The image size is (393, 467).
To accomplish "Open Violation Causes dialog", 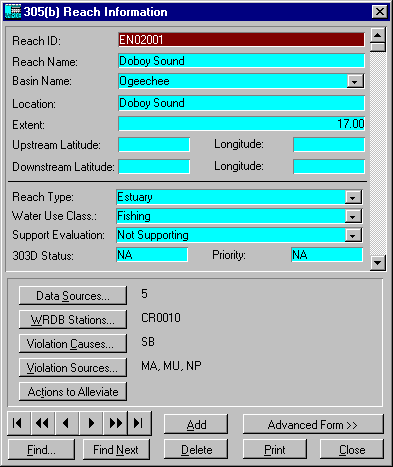I will pos(73,344).
